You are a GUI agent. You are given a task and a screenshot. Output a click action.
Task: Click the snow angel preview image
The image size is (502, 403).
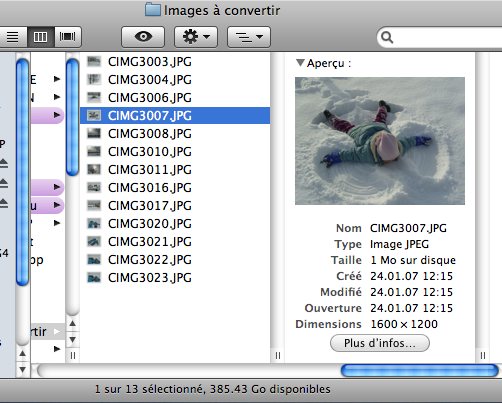(x=380, y=141)
